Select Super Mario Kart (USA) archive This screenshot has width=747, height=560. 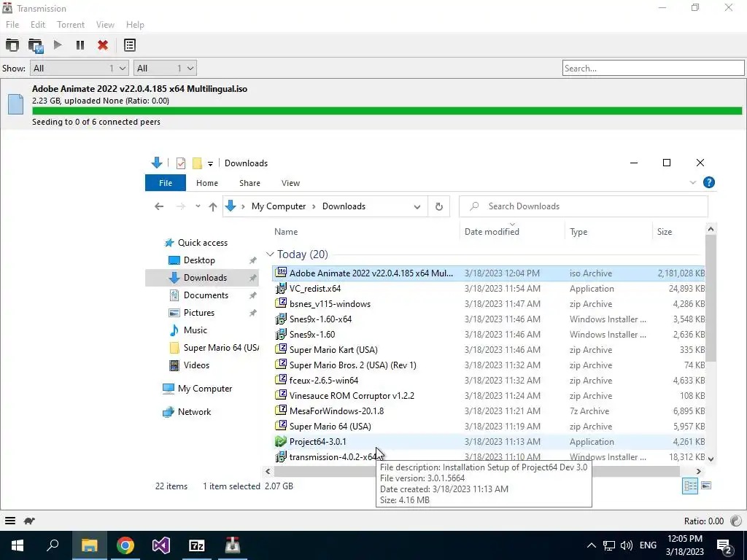click(488, 349)
